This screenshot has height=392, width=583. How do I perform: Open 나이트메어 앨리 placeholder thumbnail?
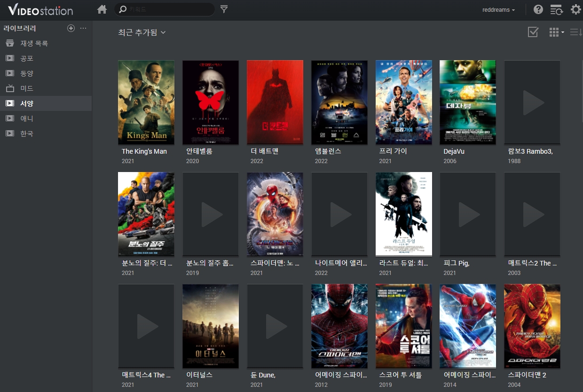(339, 214)
